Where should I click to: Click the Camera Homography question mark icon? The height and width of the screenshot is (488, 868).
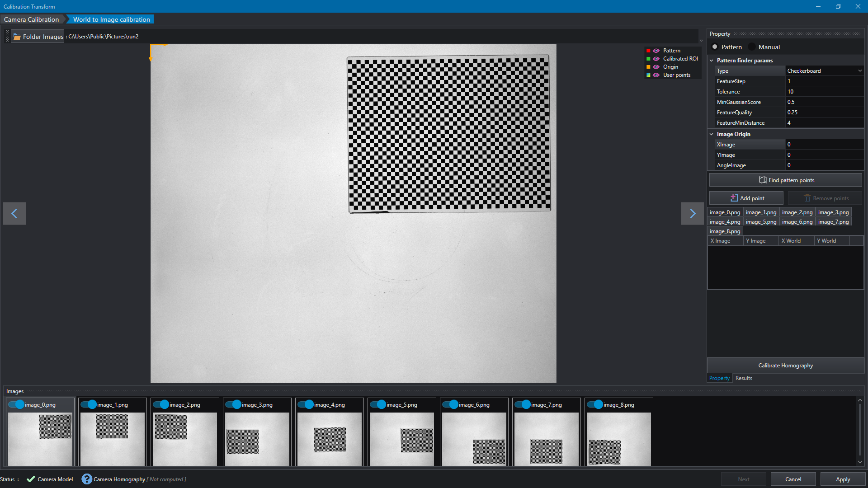pos(87,479)
